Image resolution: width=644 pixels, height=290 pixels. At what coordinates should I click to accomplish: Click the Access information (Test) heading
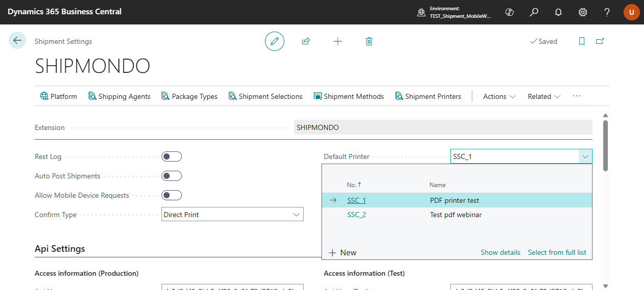pos(364,273)
